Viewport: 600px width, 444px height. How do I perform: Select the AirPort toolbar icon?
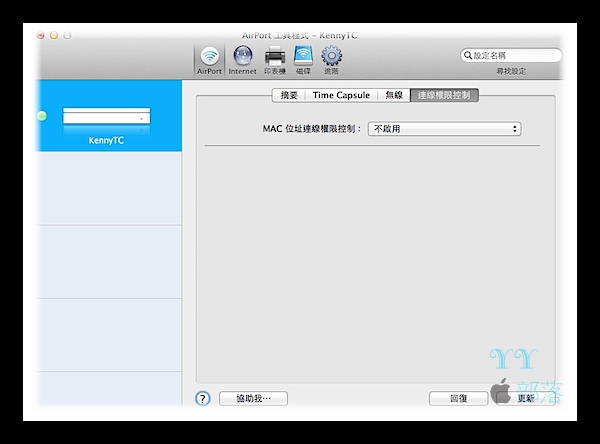[209, 60]
